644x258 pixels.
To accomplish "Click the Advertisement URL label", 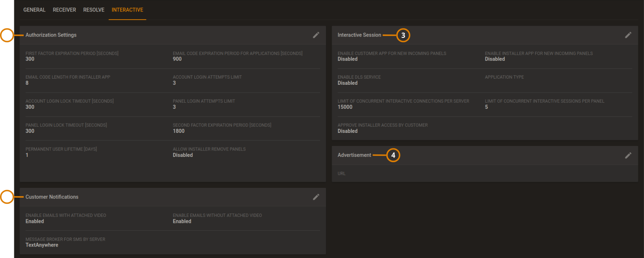I will 341,174.
